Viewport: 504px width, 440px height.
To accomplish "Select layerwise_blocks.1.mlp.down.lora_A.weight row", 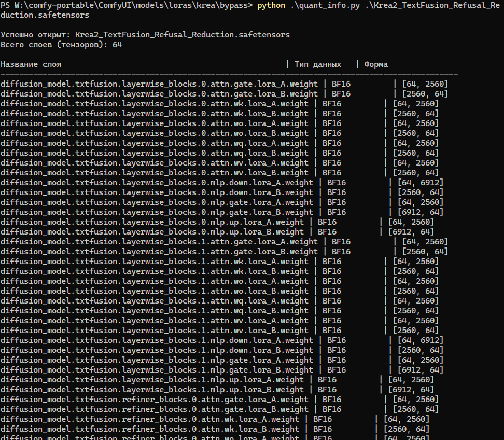I will pyautogui.click(x=222, y=340).
